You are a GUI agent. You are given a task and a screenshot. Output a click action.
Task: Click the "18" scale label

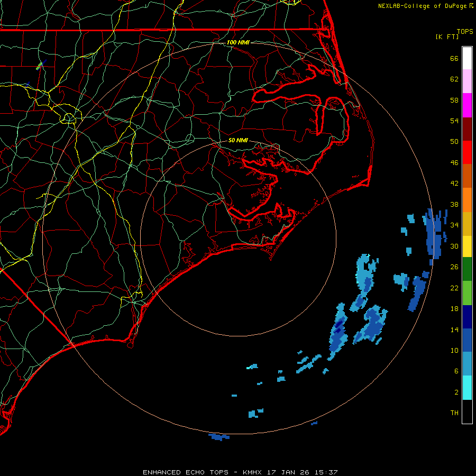[454, 309]
